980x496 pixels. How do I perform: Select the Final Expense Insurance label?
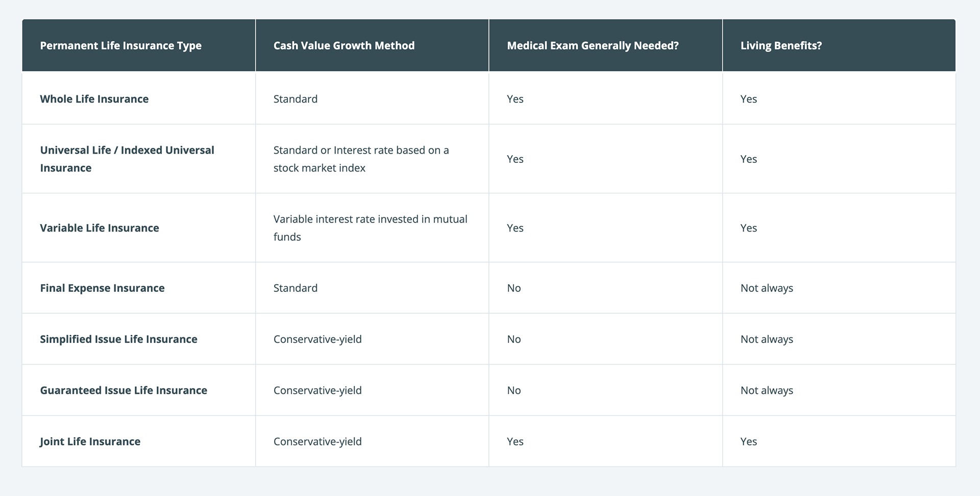(102, 288)
